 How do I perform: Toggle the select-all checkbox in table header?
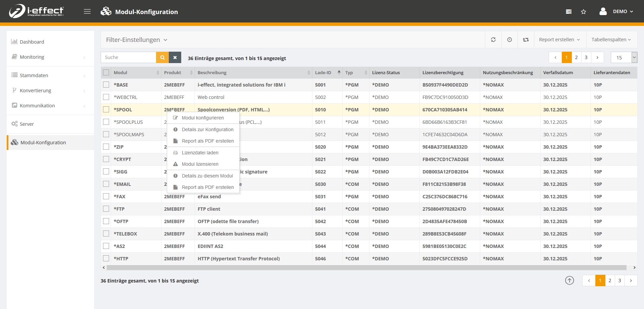[106, 72]
